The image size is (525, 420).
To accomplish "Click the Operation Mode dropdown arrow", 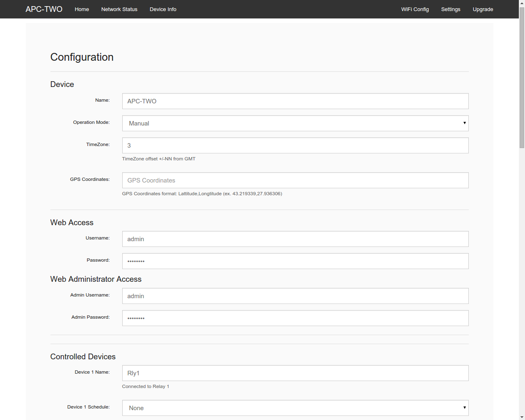I will pyautogui.click(x=464, y=123).
